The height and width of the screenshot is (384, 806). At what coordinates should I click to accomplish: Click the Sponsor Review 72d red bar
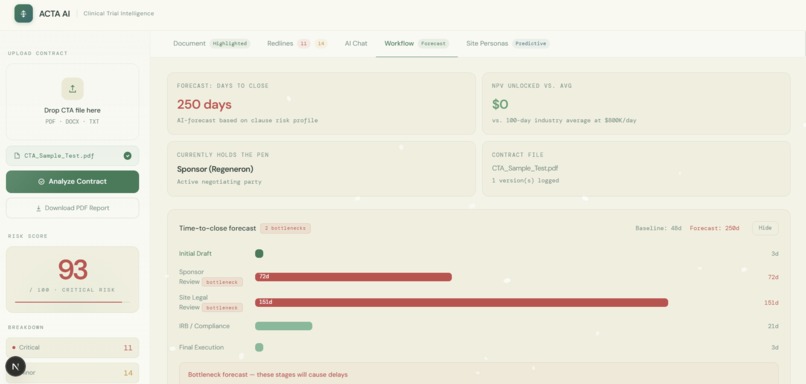tap(353, 277)
